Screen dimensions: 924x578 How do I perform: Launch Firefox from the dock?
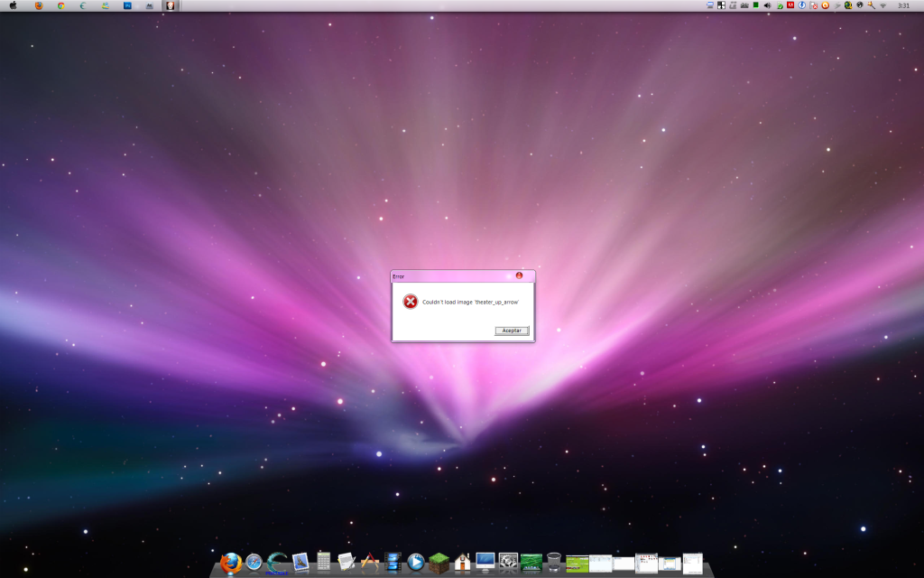click(x=231, y=563)
